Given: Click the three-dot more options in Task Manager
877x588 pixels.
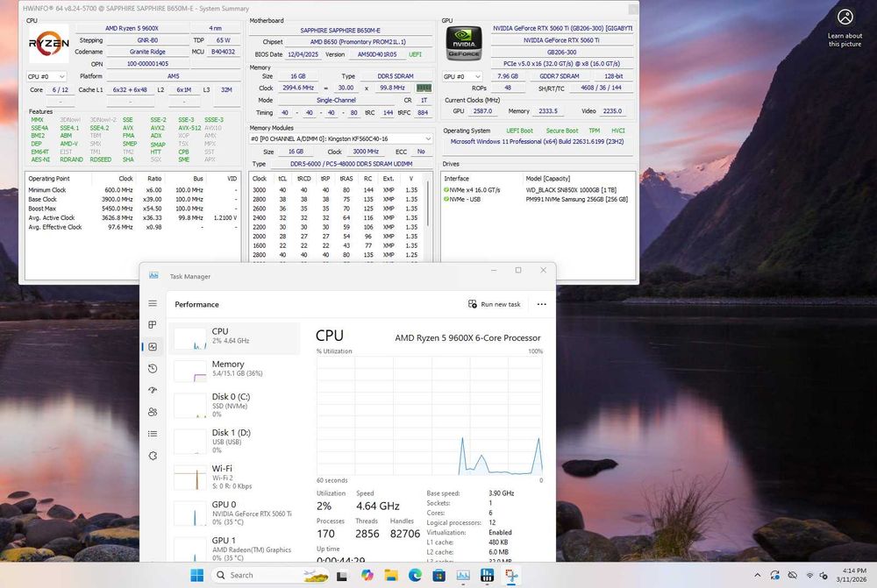Looking at the screenshot, I should pos(541,304).
